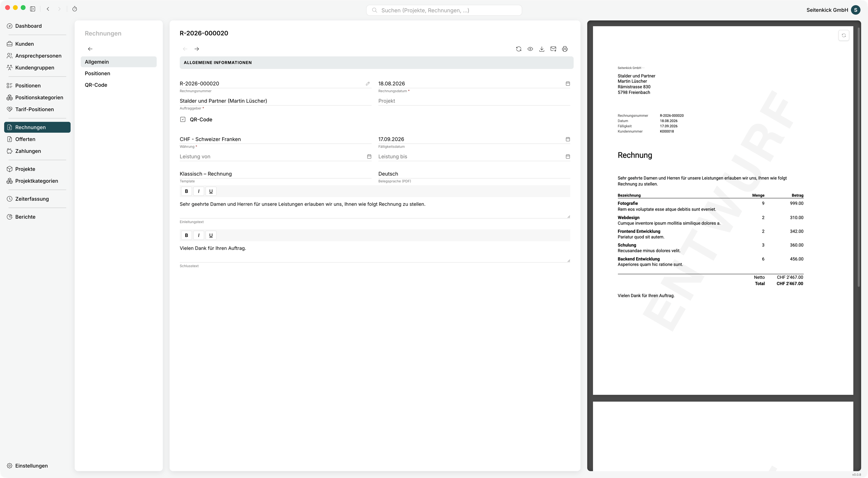Open Kunden in the sidebar

click(37, 44)
